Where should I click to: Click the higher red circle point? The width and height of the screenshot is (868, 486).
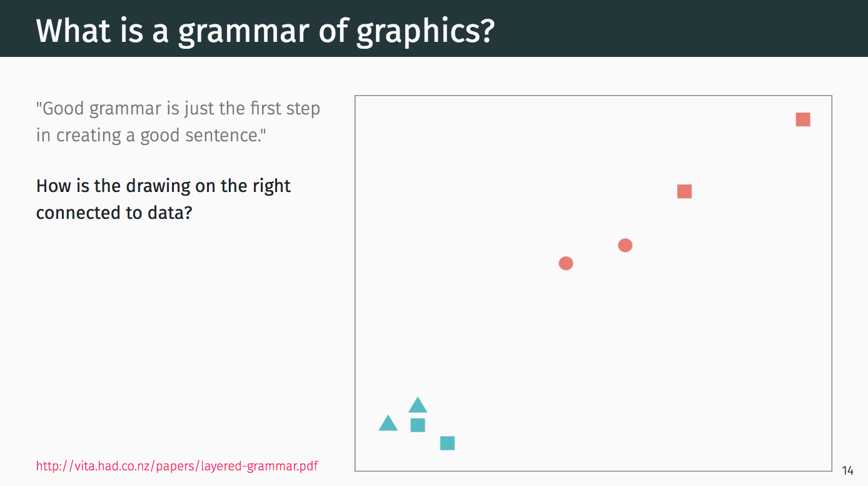625,245
